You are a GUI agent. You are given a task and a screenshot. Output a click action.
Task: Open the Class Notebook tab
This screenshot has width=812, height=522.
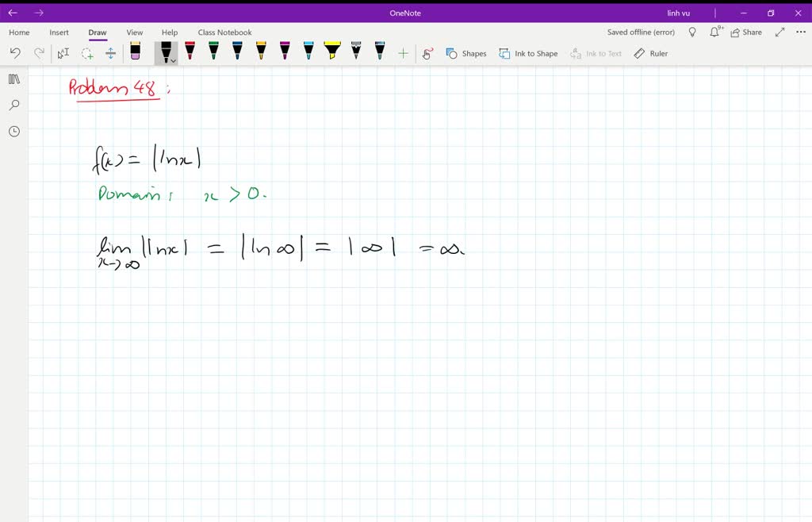click(x=224, y=32)
